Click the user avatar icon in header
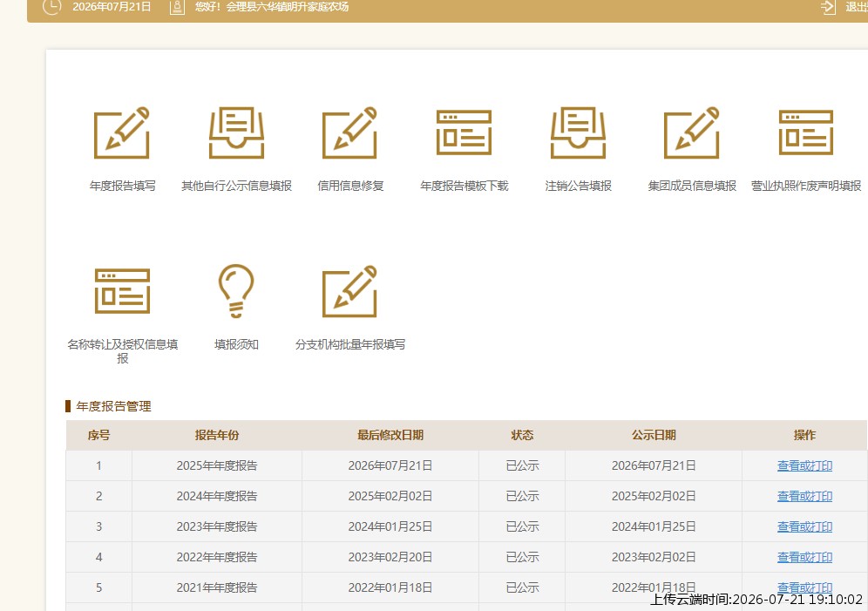 click(177, 7)
